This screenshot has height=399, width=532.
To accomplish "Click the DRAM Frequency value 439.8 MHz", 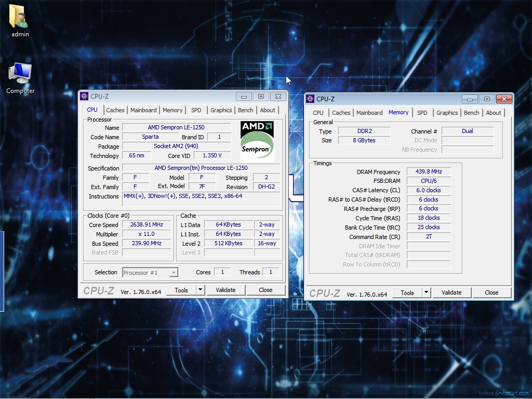I will coord(429,171).
